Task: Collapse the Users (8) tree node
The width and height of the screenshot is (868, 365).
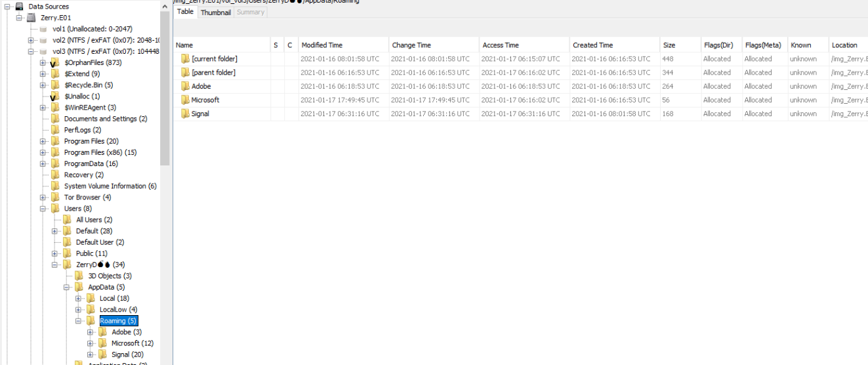Action: point(43,209)
